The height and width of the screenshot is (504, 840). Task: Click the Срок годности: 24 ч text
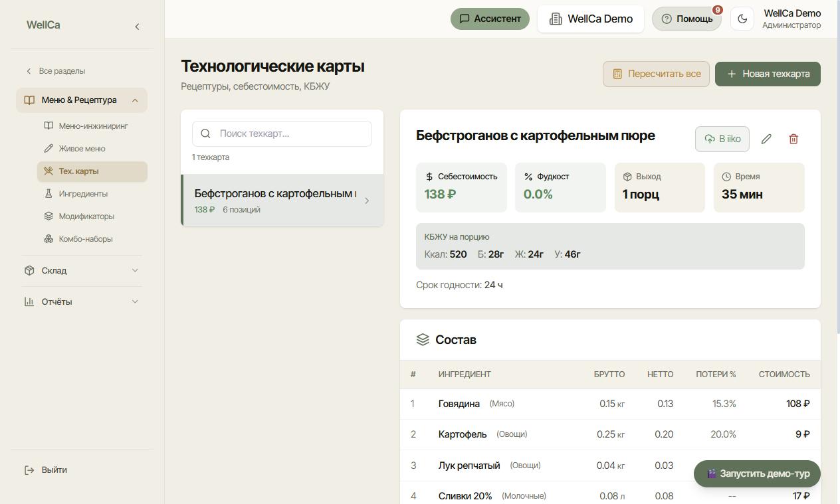point(459,285)
